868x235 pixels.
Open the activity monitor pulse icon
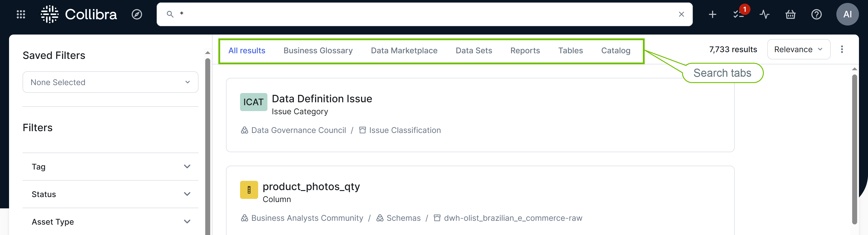764,14
